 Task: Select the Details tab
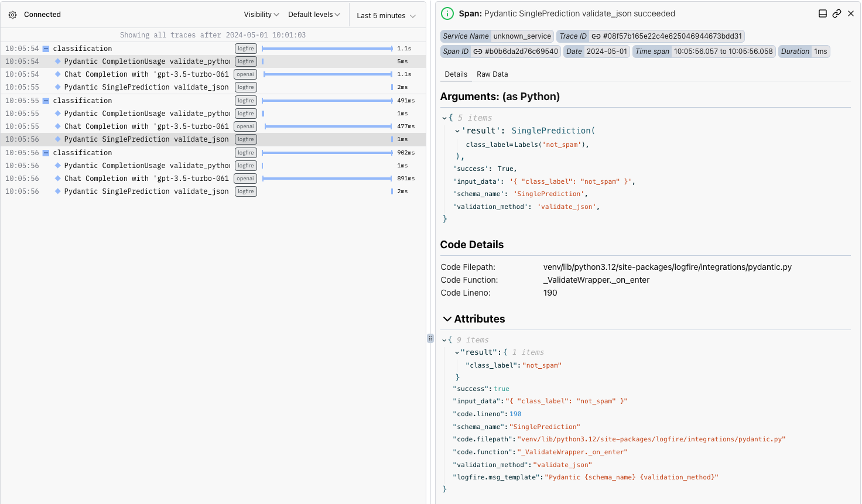(x=456, y=74)
